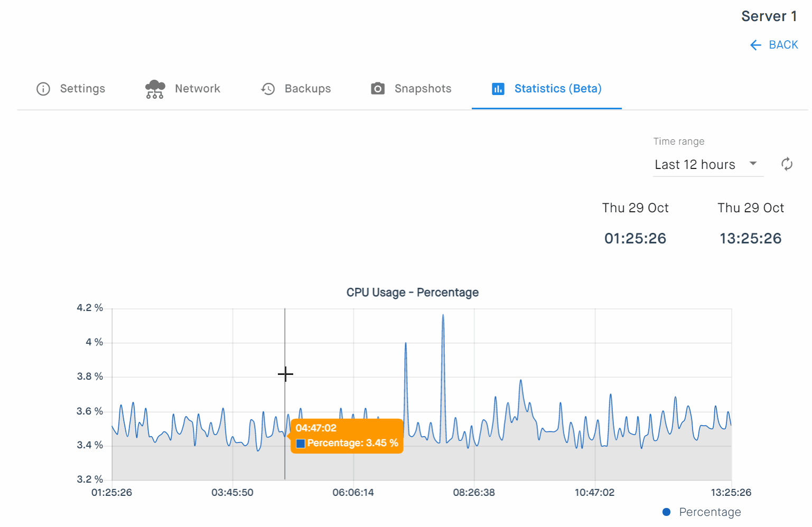Open the Snapshots tab
812x527 pixels.
pos(411,89)
